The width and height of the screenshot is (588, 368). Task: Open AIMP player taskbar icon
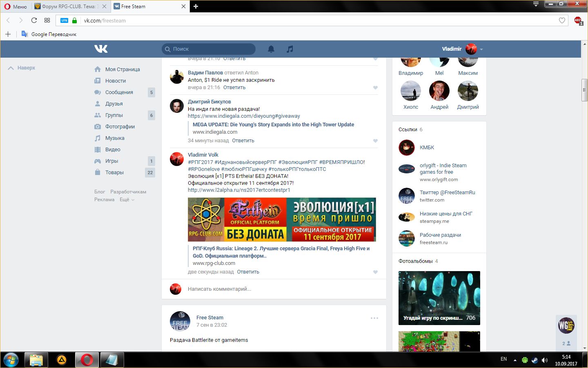pos(62,360)
